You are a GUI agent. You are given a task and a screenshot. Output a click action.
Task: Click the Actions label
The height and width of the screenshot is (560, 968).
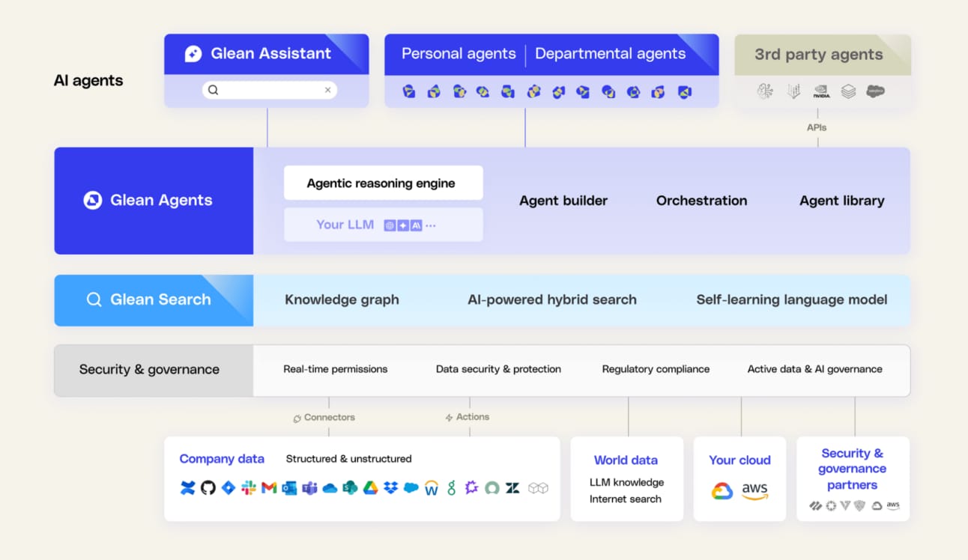click(473, 417)
